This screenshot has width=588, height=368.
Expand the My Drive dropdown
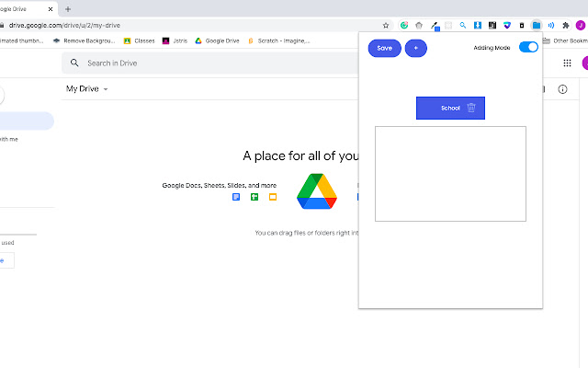87,89
